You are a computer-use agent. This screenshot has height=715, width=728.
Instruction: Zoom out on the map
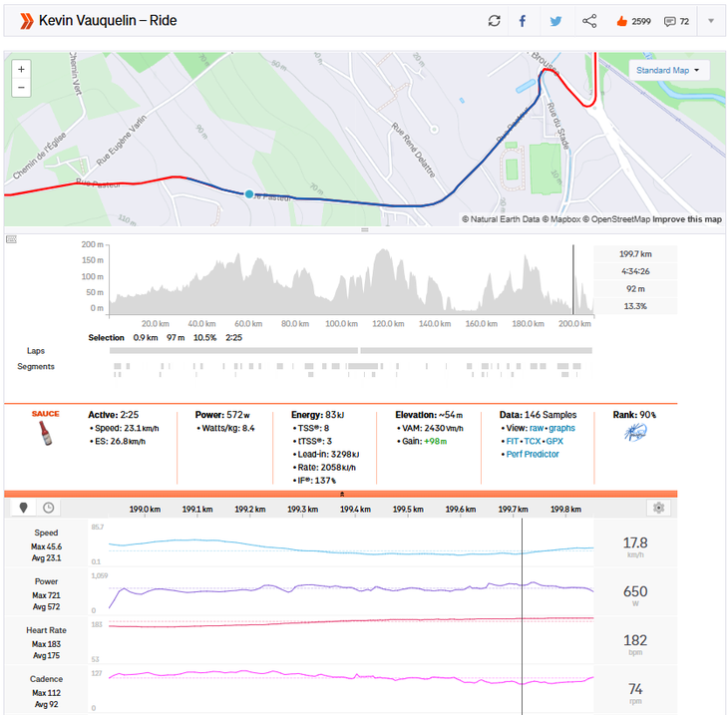click(x=21, y=88)
